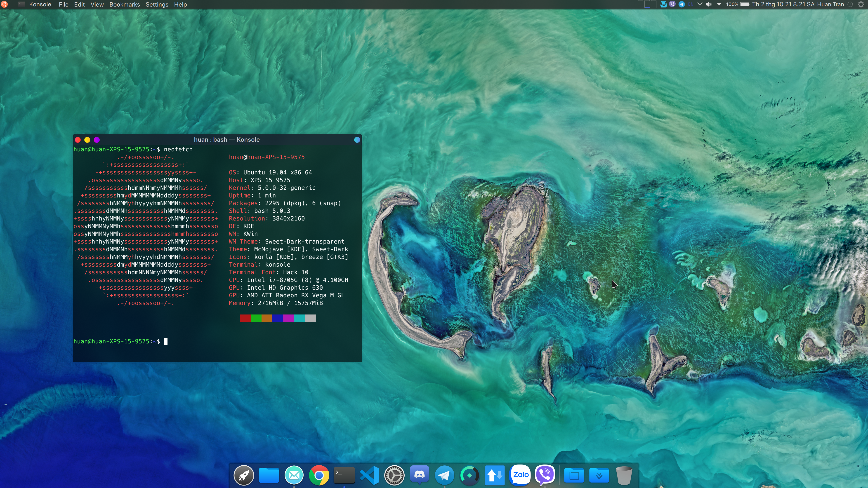Open the volume speaker indicator
Screen dimensions: 868x488
[x=708, y=4]
